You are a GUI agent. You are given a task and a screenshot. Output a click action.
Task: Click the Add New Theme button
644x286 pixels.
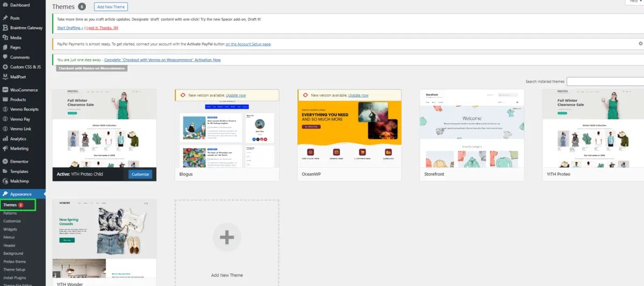tap(111, 7)
